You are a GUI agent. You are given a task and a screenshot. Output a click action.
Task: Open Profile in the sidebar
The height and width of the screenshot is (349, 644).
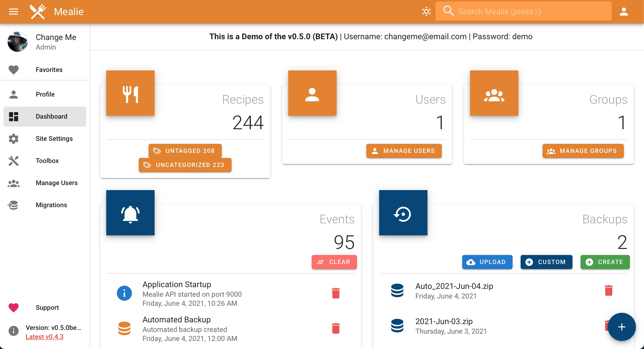[45, 94]
